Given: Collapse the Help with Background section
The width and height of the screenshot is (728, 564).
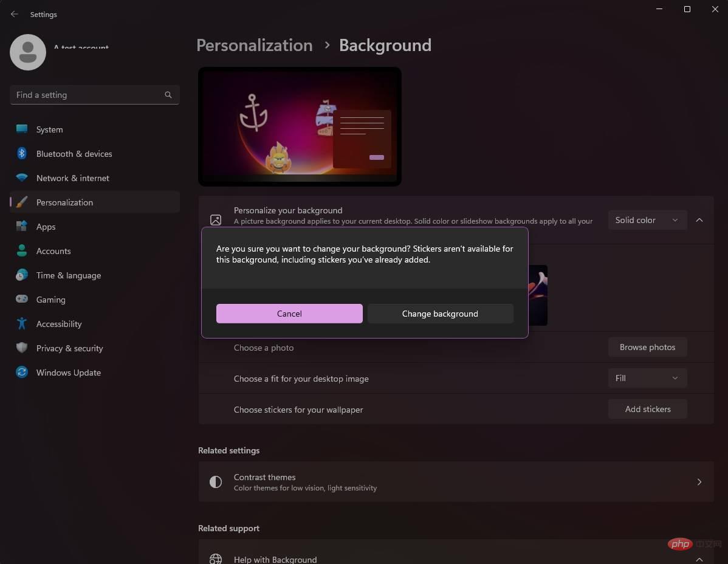Looking at the screenshot, I should pos(699,559).
